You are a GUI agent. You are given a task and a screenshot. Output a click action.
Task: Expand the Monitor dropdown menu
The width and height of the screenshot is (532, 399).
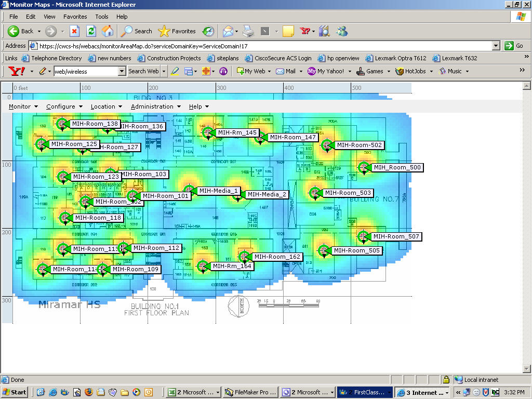[23, 107]
